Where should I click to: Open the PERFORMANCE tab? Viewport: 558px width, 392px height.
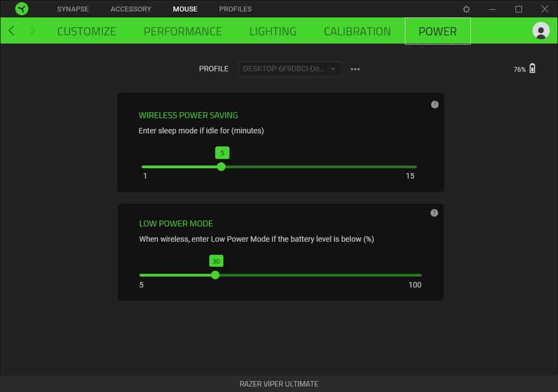coord(183,31)
